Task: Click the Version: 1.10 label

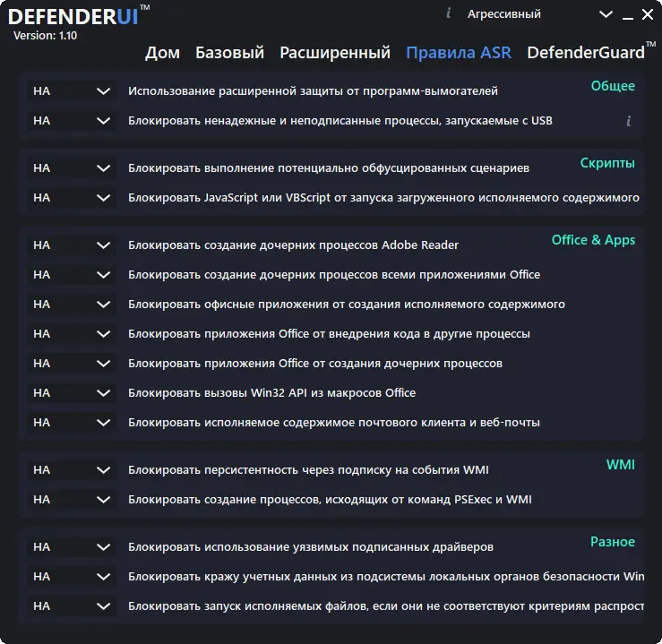Action: click(x=45, y=36)
